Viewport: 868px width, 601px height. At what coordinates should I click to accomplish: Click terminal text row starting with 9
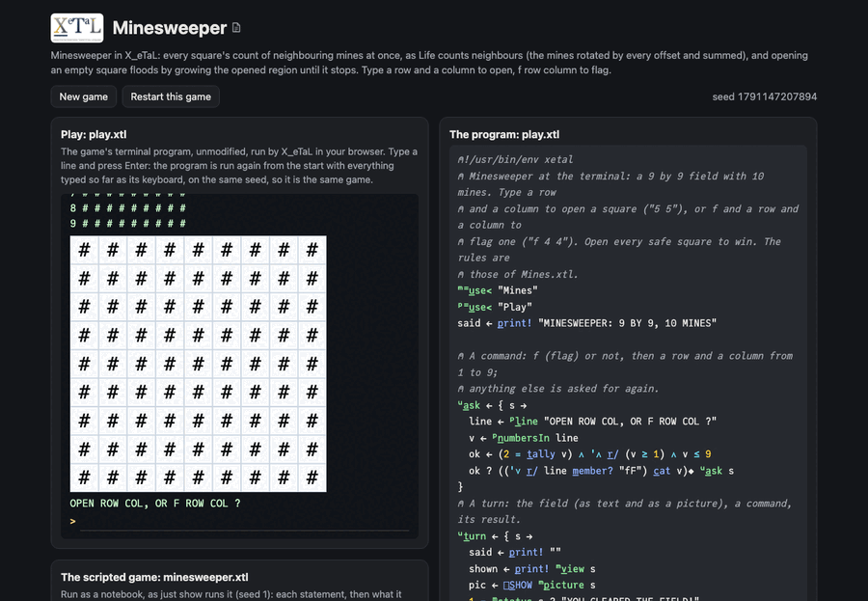128,224
